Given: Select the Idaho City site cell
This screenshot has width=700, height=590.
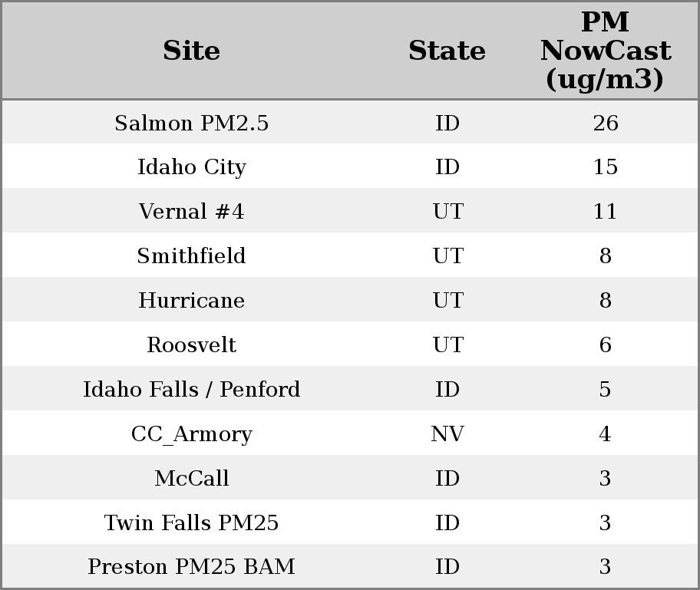Looking at the screenshot, I should tap(191, 167).
